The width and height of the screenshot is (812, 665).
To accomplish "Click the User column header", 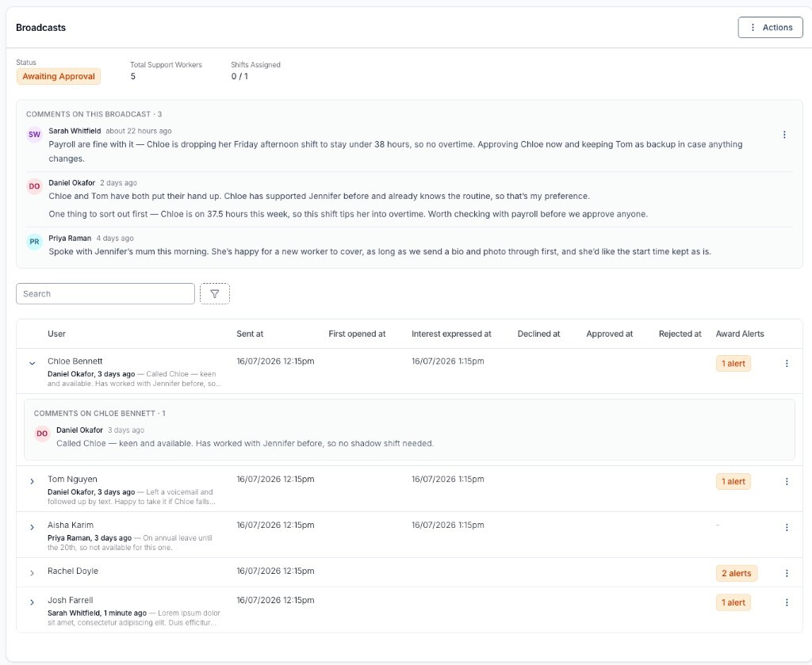I will (56, 334).
